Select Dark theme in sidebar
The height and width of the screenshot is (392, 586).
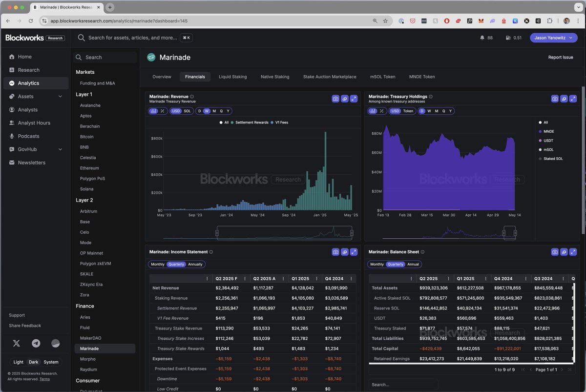(x=34, y=362)
